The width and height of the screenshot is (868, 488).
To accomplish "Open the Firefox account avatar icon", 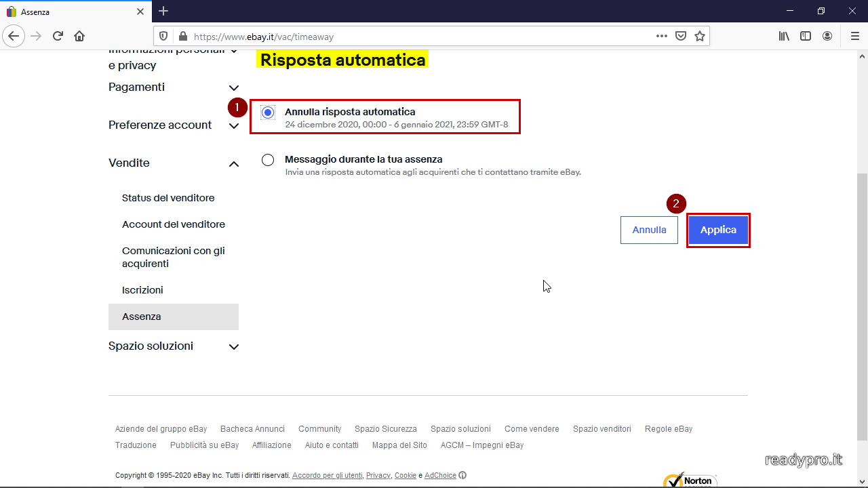I will click(827, 36).
